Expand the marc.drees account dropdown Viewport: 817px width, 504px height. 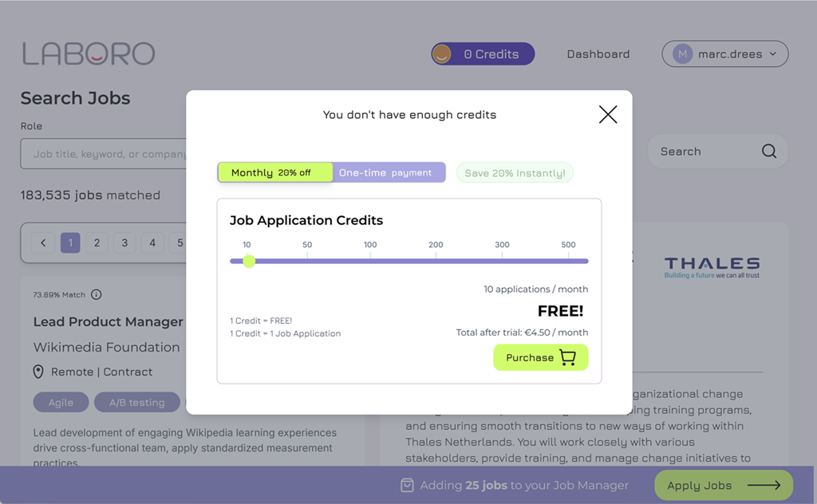(772, 54)
